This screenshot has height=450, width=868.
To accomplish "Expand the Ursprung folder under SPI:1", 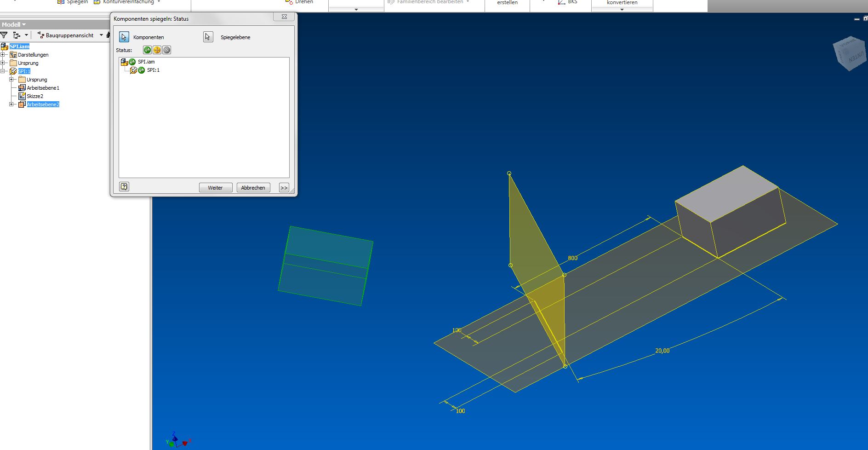I will tap(11, 80).
